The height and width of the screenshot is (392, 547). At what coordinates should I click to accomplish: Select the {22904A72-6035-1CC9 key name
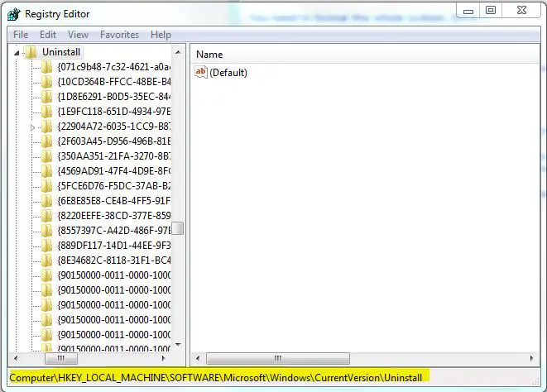(x=114, y=127)
